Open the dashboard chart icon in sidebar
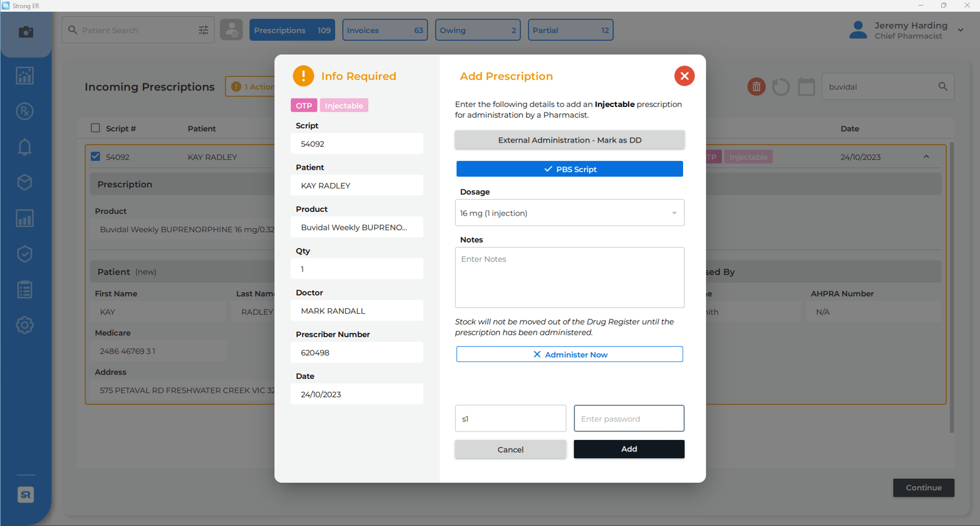 pos(24,76)
